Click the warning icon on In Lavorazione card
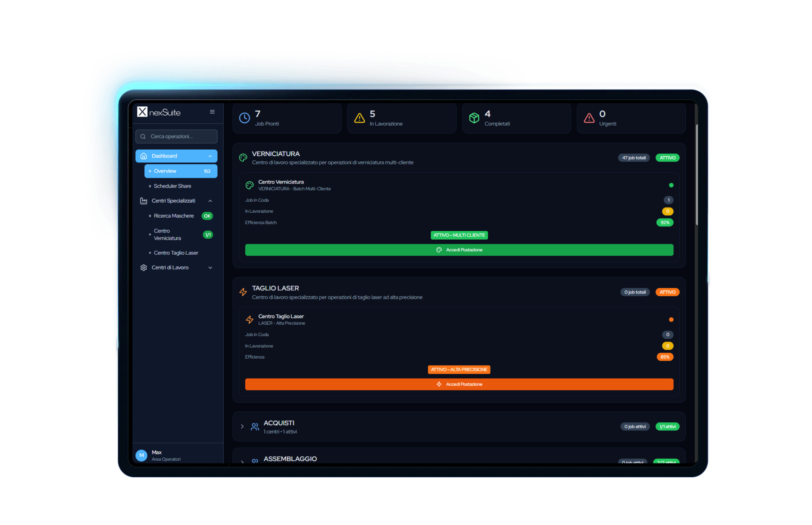812x525 pixels. 359,118
